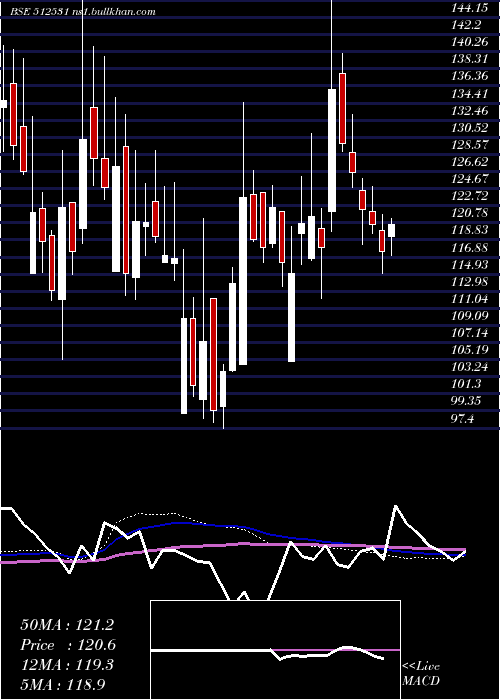The image size is (500, 700).
Task: Select the 130.52 price label
Action: coord(468,128)
